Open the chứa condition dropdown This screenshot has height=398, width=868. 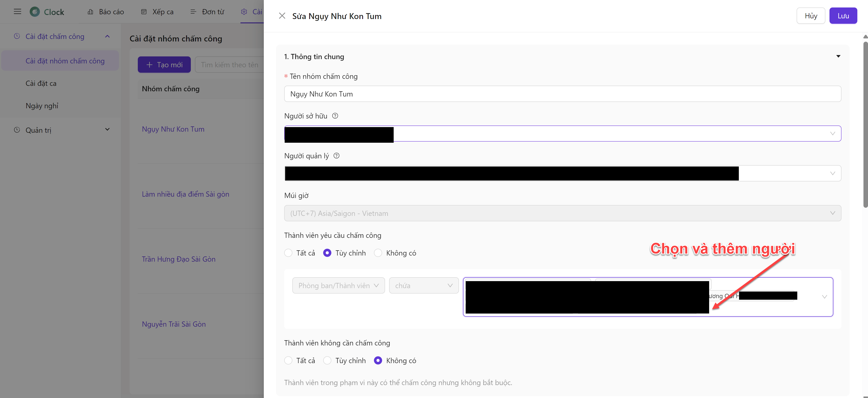(424, 286)
